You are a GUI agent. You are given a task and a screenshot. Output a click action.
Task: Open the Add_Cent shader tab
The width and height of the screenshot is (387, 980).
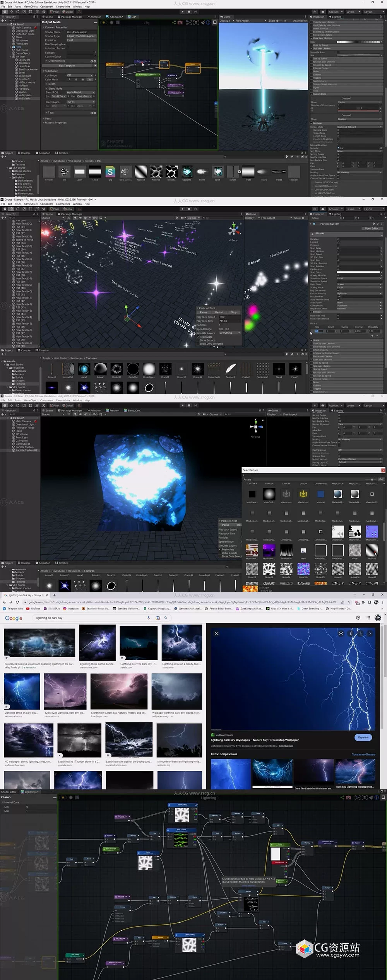[114, 17]
